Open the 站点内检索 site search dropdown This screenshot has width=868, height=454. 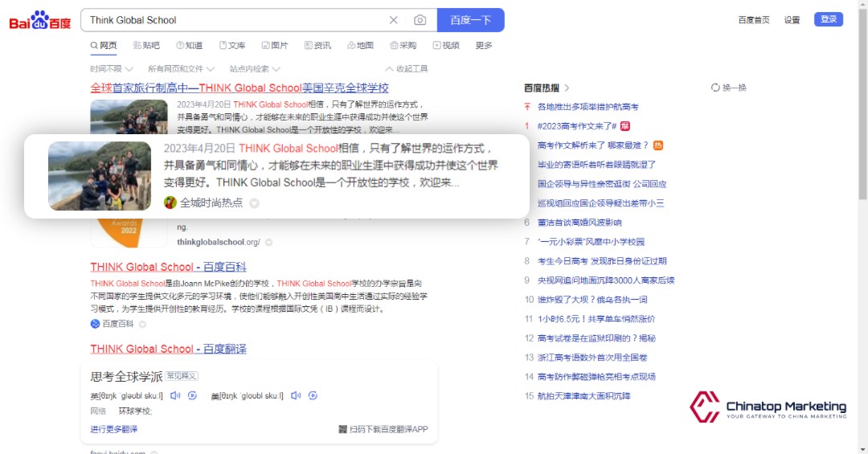[x=255, y=69]
